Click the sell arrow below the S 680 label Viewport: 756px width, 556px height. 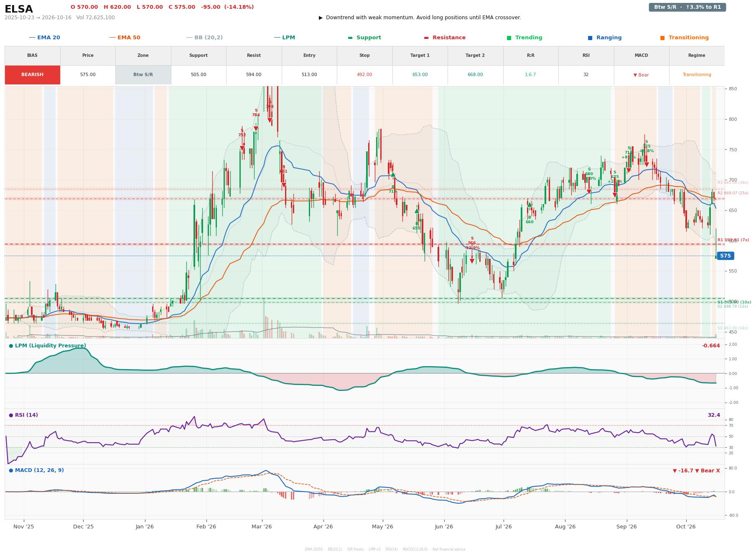point(589,192)
